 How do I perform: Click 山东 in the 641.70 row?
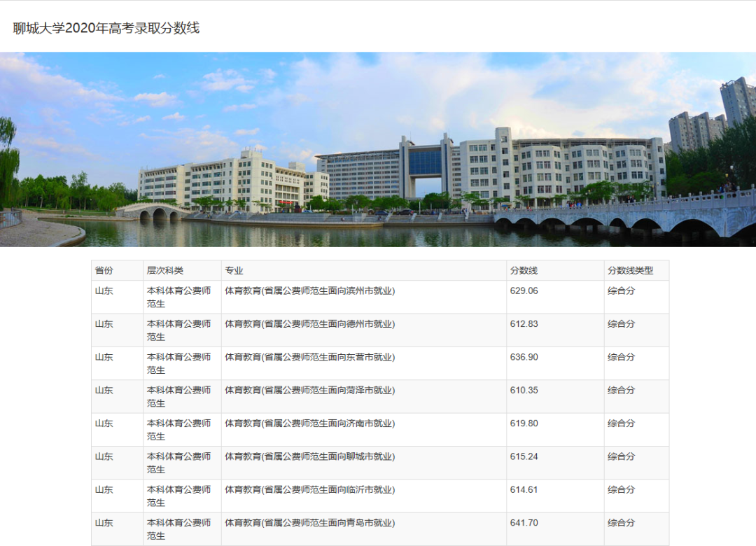[104, 523]
